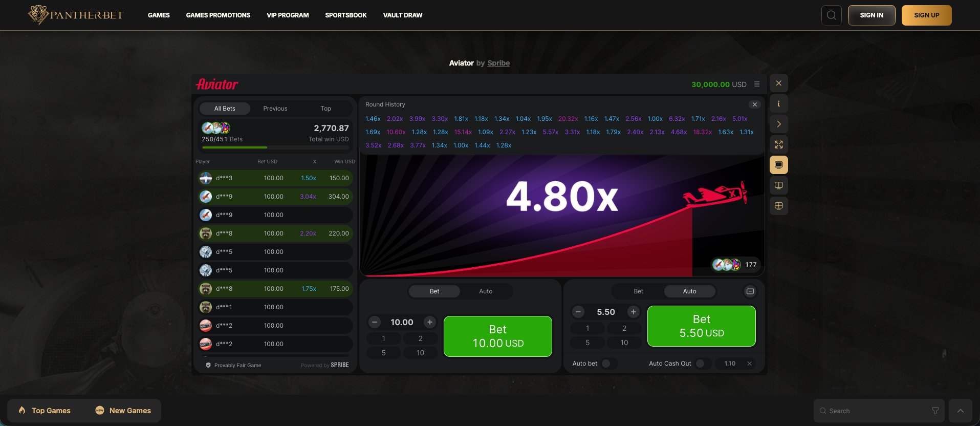Set quick amount 10 in 10.00 panel

(x=421, y=353)
